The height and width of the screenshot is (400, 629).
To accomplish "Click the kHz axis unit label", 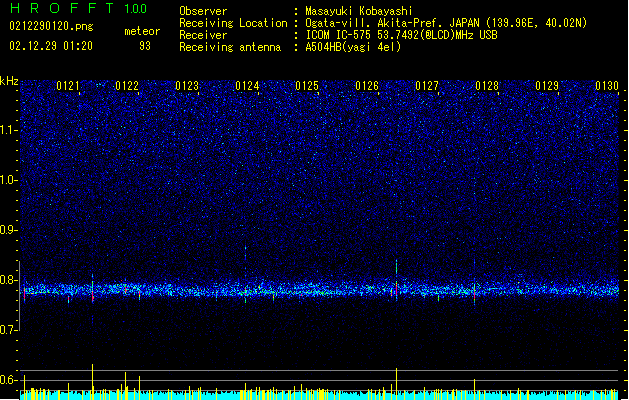I will [x=9, y=81].
